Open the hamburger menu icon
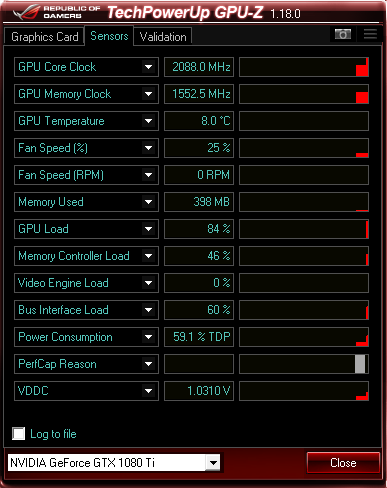 click(370, 34)
